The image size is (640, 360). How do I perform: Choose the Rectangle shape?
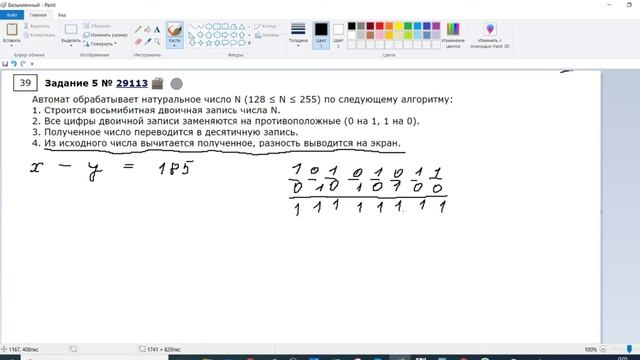click(x=217, y=27)
